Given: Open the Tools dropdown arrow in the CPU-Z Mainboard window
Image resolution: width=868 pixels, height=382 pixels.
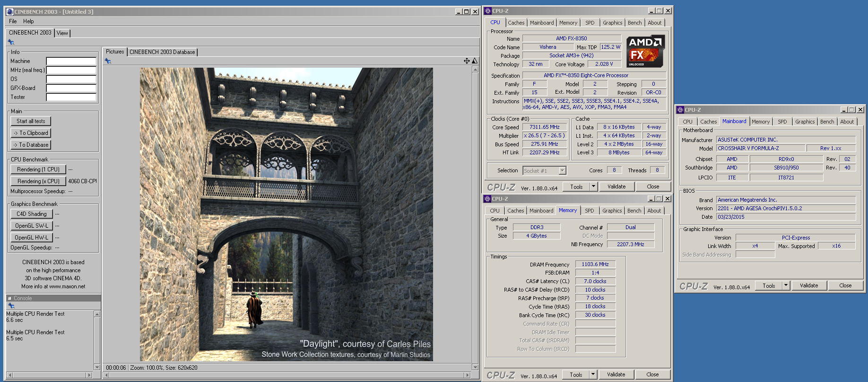Looking at the screenshot, I should (786, 285).
